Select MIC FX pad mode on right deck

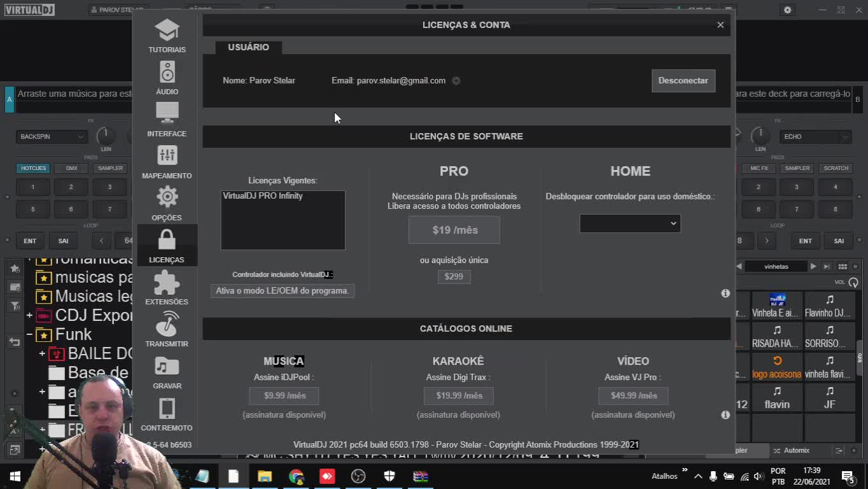(759, 168)
